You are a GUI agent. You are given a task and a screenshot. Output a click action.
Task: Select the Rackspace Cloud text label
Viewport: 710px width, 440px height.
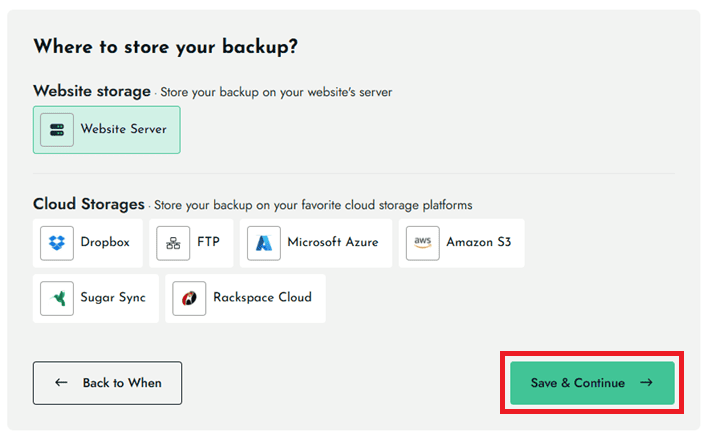(262, 298)
